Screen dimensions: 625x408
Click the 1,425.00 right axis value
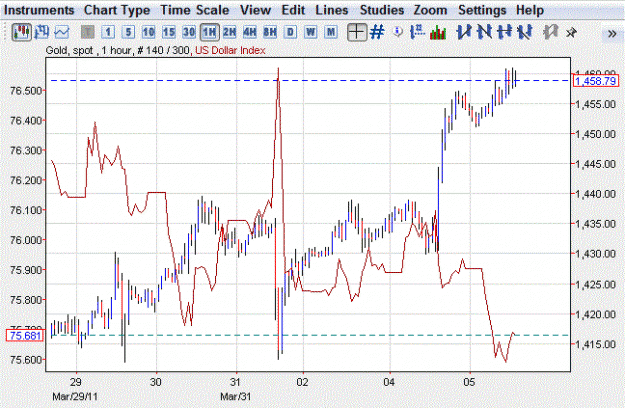pyautogui.click(x=596, y=284)
